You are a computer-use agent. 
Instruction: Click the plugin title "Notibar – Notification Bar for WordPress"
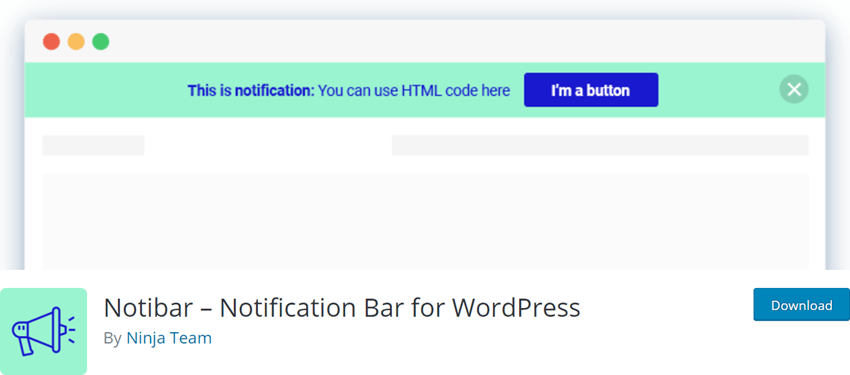pyautogui.click(x=342, y=308)
